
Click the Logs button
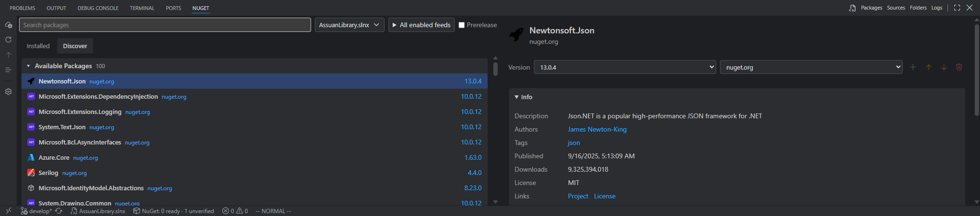click(x=937, y=8)
